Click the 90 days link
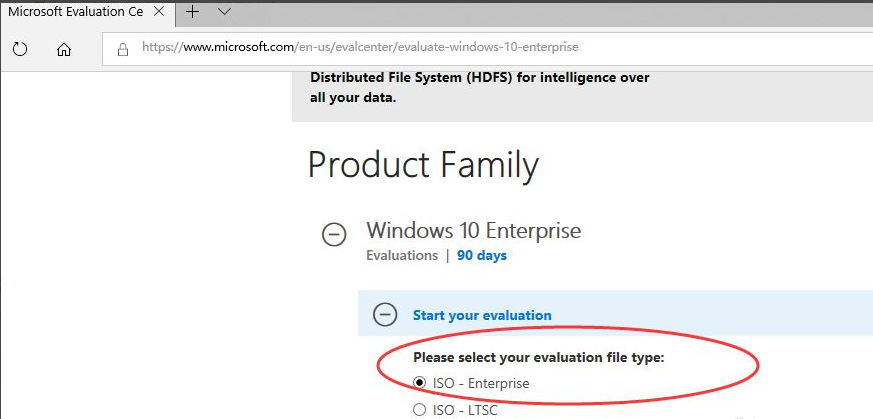Viewport: 873px width, 419px height. 482,255
